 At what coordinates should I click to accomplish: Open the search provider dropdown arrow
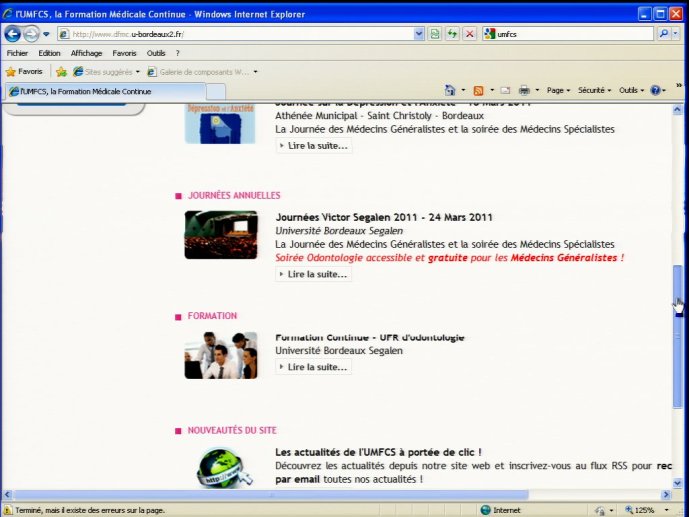click(675, 34)
